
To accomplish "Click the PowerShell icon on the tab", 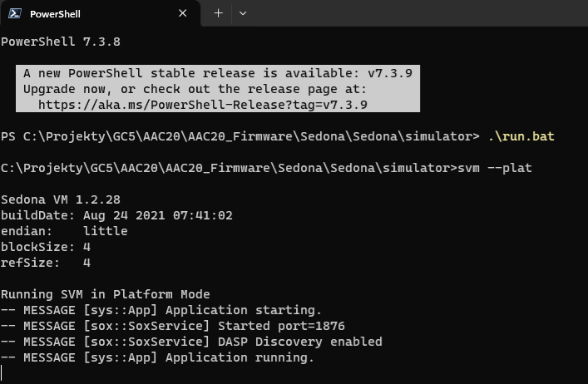I will tap(16, 14).
